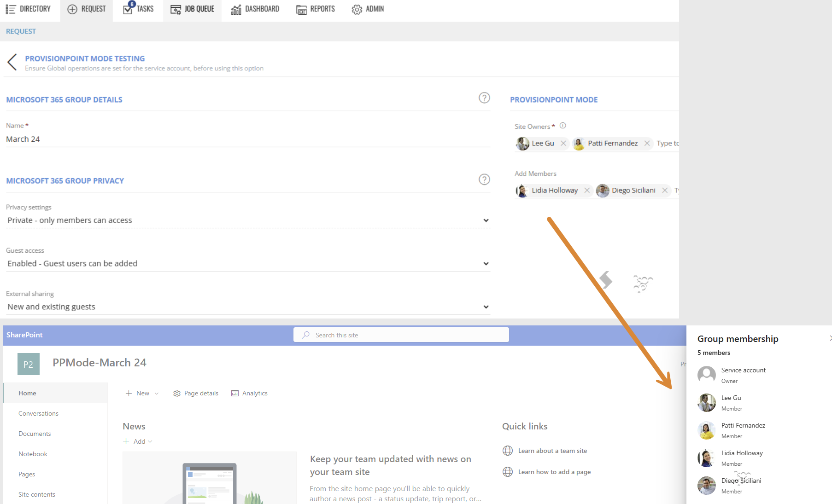This screenshot has width=832, height=504.
Task: Click the globe icon beside Learn about a team site
Action: tap(508, 451)
